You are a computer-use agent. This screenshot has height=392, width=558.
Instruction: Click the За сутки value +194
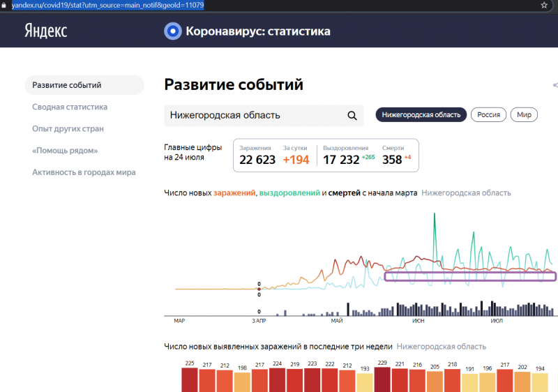(296, 160)
